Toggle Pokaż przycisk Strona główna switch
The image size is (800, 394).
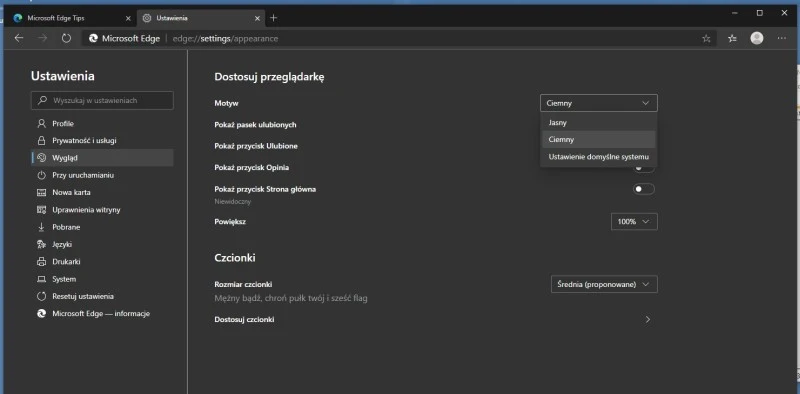point(644,189)
